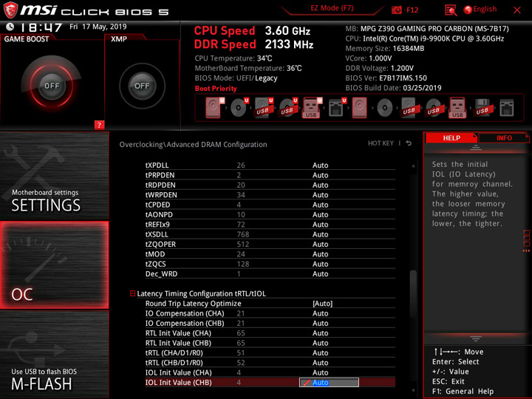
Task: Select the Auto value for RTL Init Value (CHB)
Action: pos(320,343)
